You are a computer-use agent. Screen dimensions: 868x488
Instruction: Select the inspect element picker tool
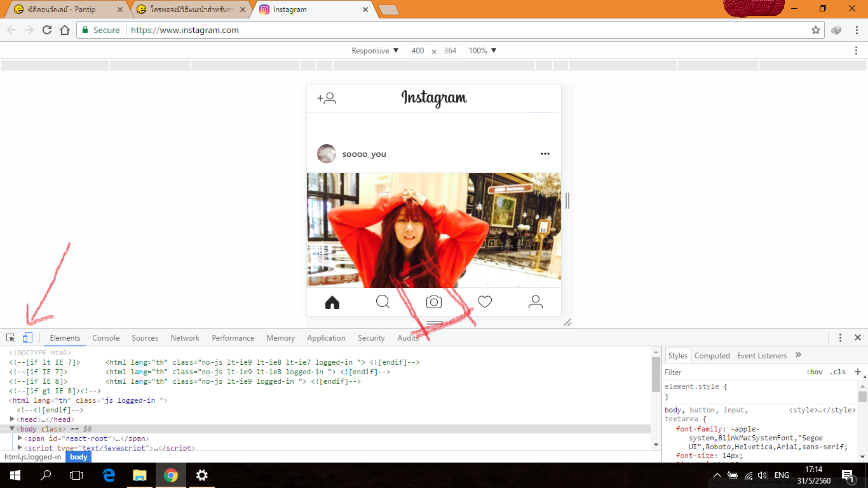[x=11, y=338]
